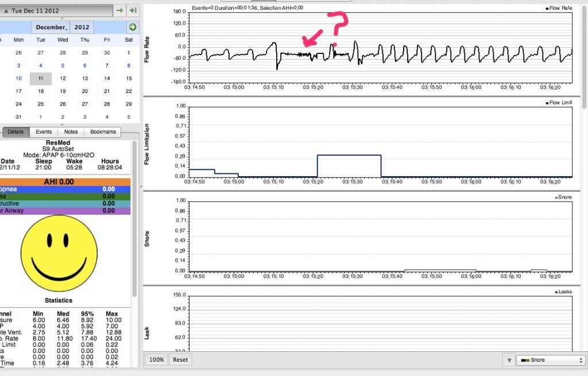Viewport: 588px width, 376px height.
Task: Open the Events tab
Action: [44, 132]
